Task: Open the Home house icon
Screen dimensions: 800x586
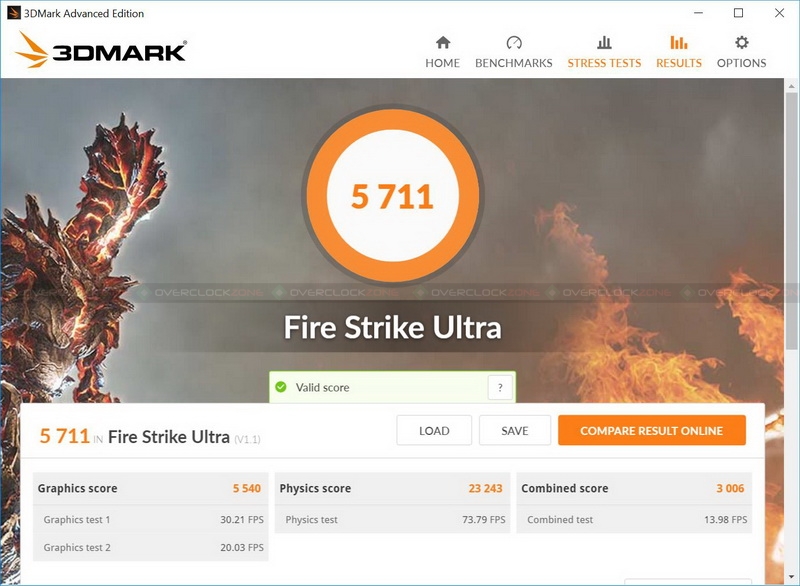Action: 443,42
